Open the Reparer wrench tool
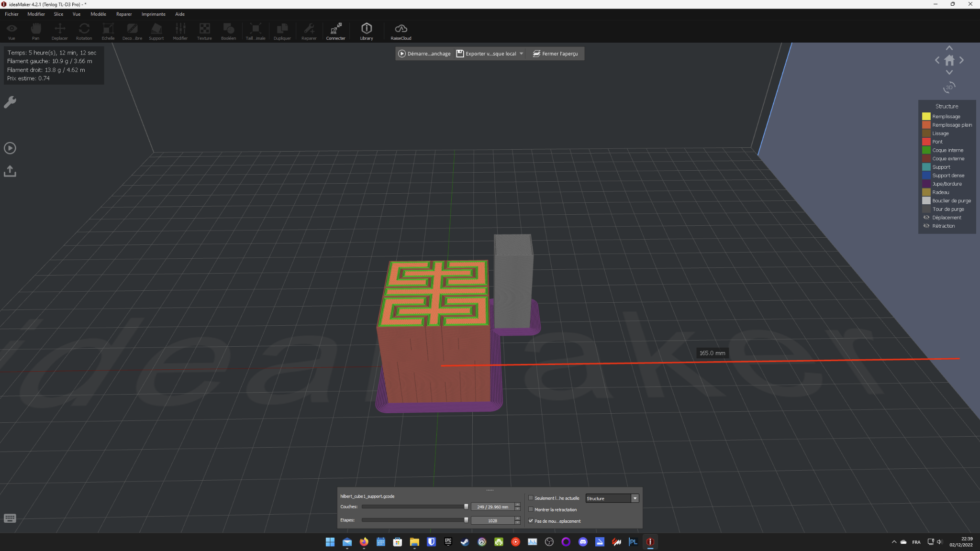 coord(309,32)
